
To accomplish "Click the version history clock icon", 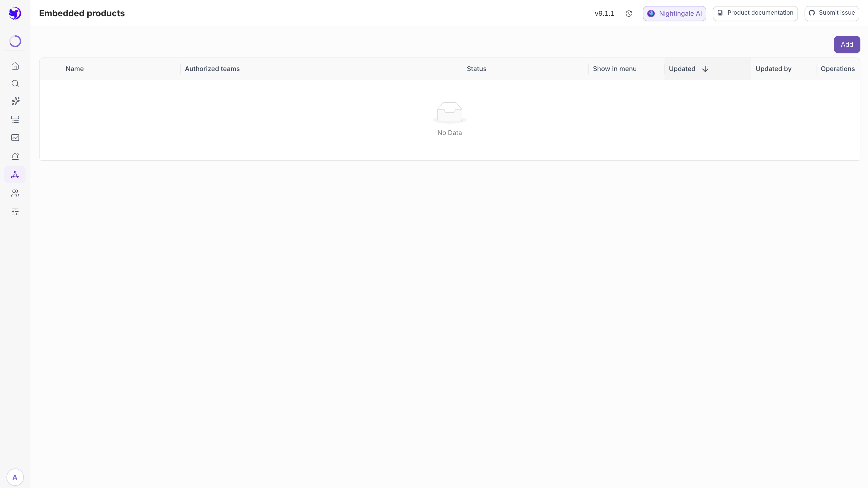I will [x=629, y=14].
